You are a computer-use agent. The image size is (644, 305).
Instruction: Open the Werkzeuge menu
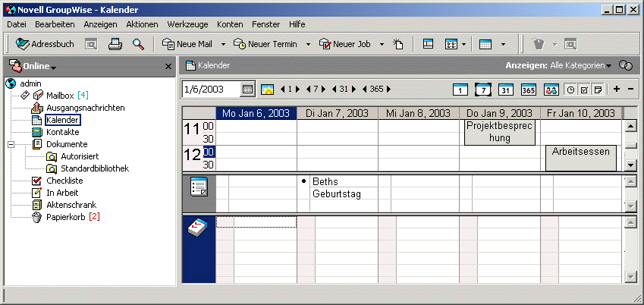187,25
